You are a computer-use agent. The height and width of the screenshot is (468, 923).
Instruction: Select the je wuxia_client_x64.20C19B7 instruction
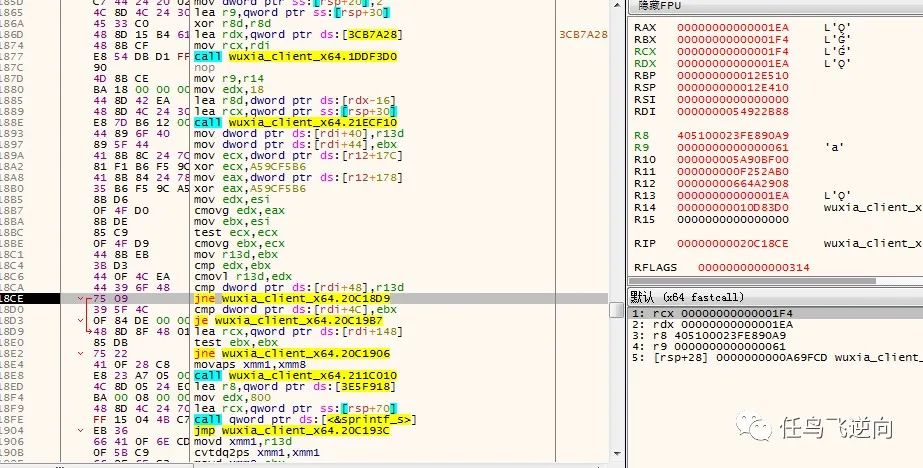(288, 320)
